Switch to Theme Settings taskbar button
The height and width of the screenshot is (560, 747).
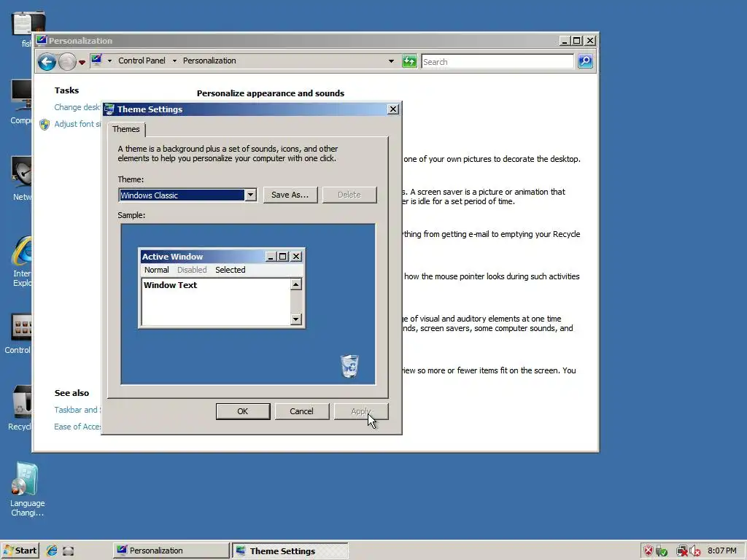pyautogui.click(x=290, y=551)
